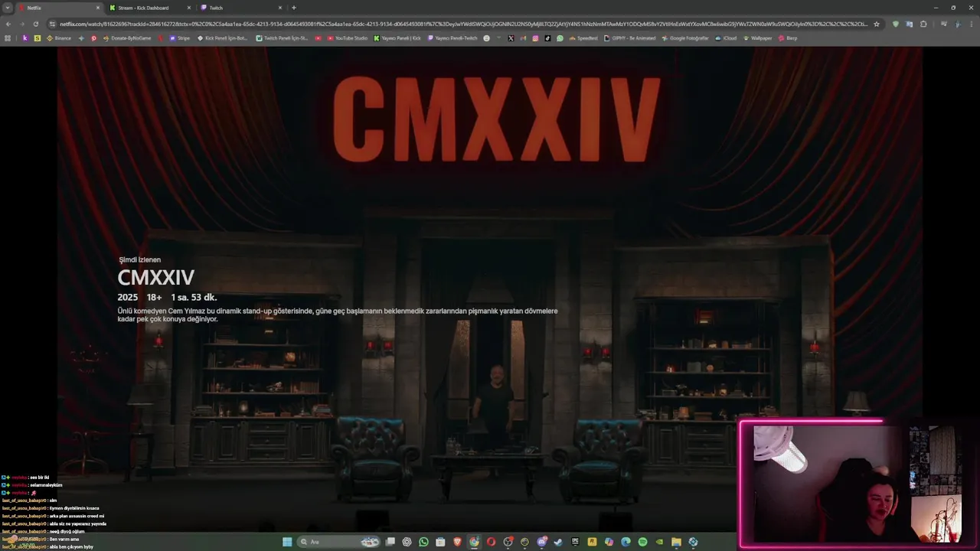Image resolution: width=980 pixels, height=551 pixels.
Task: Open the X (Twitter) bookmark icon
Action: [x=511, y=37]
